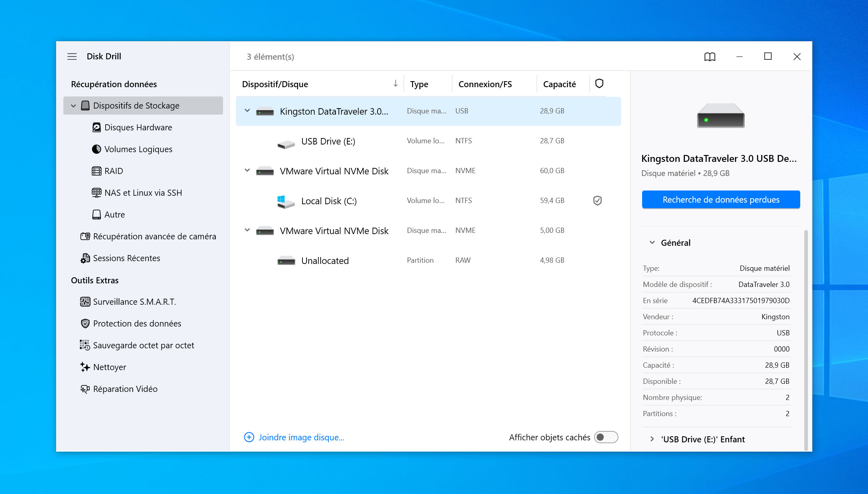This screenshot has height=494, width=868.
Task: Open Surveillance S.M.A.R.T. tool
Action: pyautogui.click(x=135, y=302)
